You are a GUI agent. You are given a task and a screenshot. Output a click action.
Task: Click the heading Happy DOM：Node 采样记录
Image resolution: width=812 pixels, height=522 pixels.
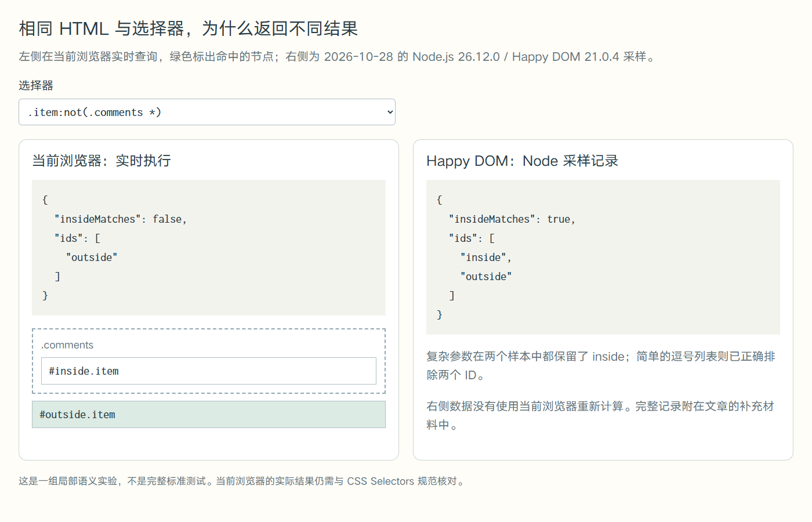pos(522,161)
